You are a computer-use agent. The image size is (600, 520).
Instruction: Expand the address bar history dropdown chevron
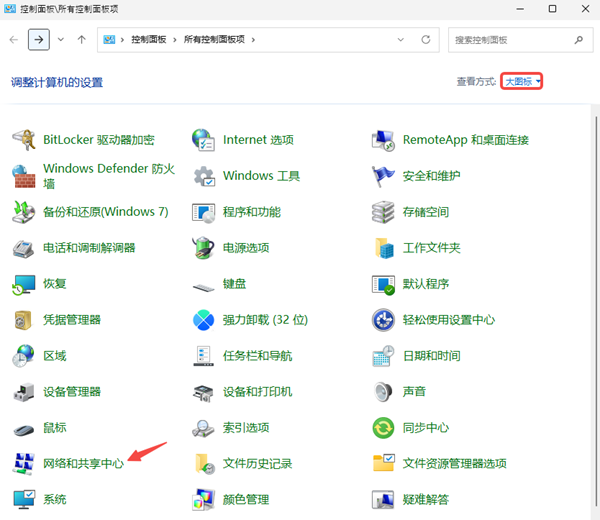[x=401, y=40]
